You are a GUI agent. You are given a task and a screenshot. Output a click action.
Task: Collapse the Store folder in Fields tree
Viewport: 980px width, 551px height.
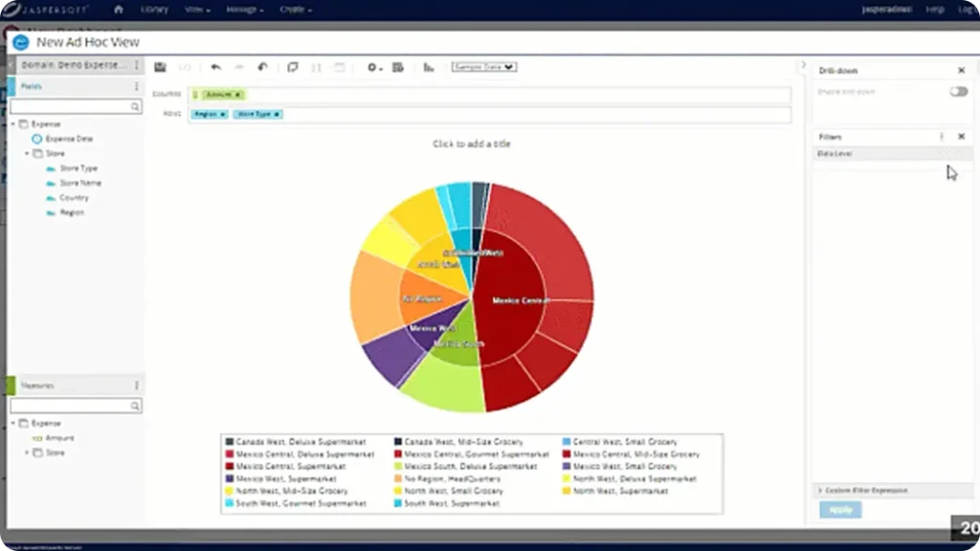(27, 153)
